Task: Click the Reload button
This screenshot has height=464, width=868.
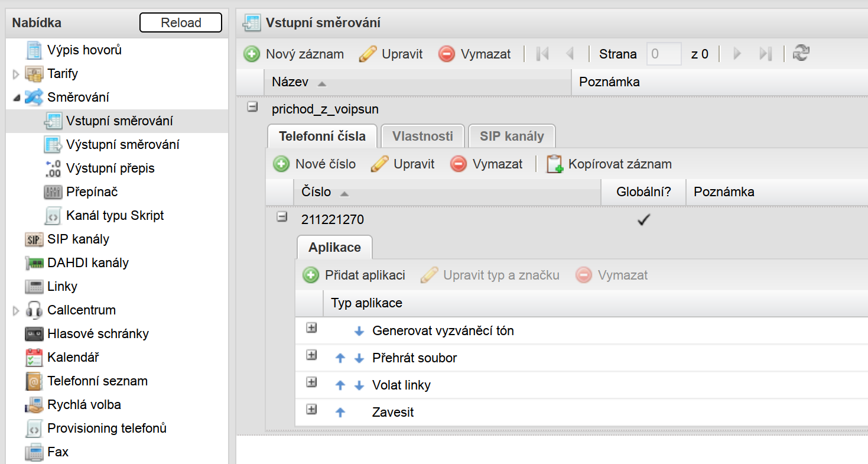Action: [181, 22]
